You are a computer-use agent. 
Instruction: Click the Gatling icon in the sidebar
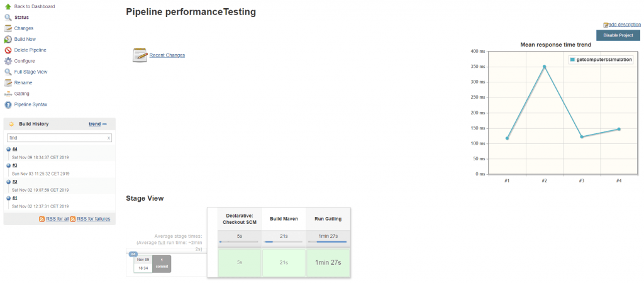(8, 94)
